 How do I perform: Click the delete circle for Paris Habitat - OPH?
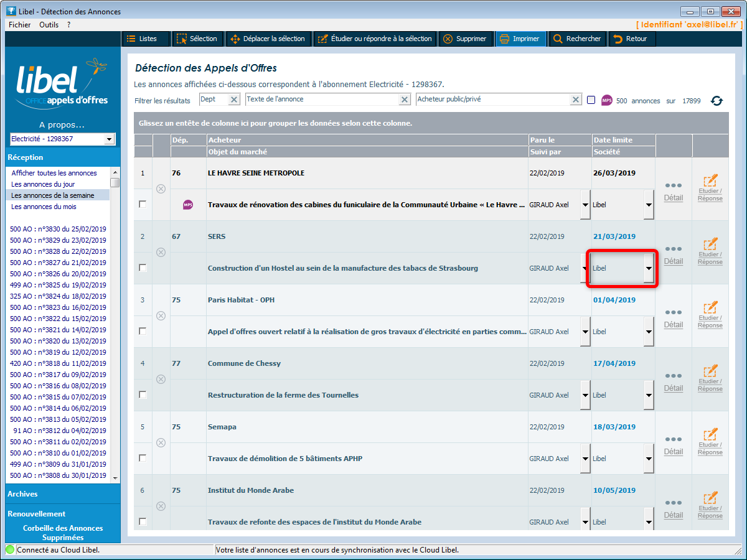pyautogui.click(x=161, y=315)
